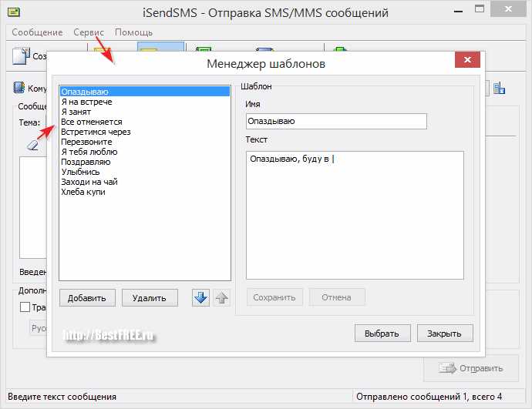Open the Рус... language dropdown in main window
Image resolution: width=532 pixels, height=409 pixels.
point(38,327)
